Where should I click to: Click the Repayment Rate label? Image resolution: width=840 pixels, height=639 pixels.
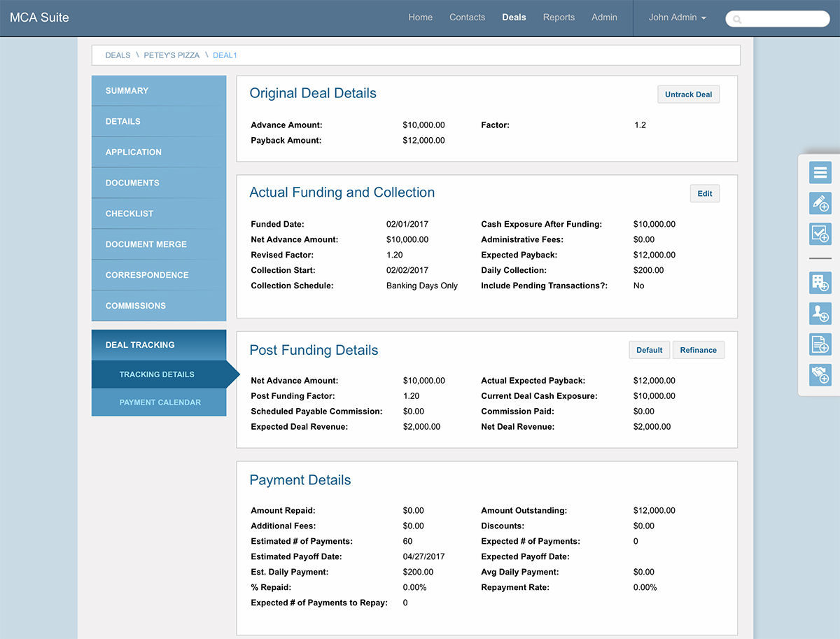coord(515,588)
